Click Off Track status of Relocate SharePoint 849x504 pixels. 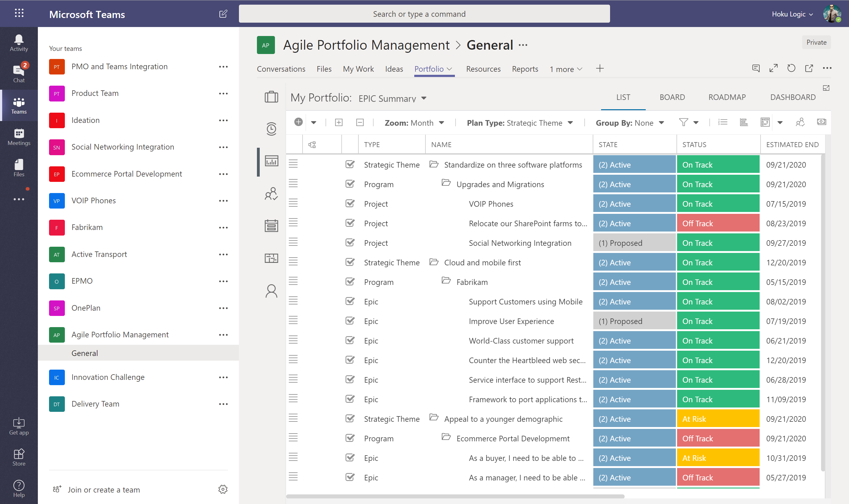tap(718, 223)
